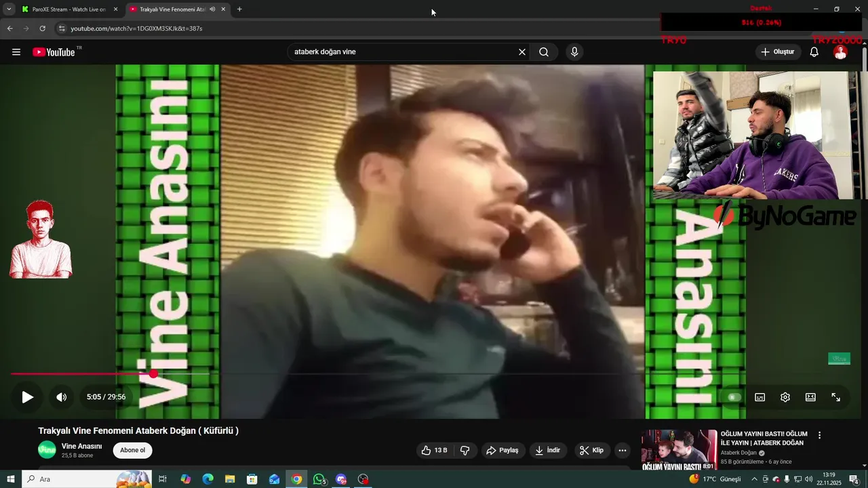Open the OĞLUM YAYINI BASTI video thumbnail

679,449
